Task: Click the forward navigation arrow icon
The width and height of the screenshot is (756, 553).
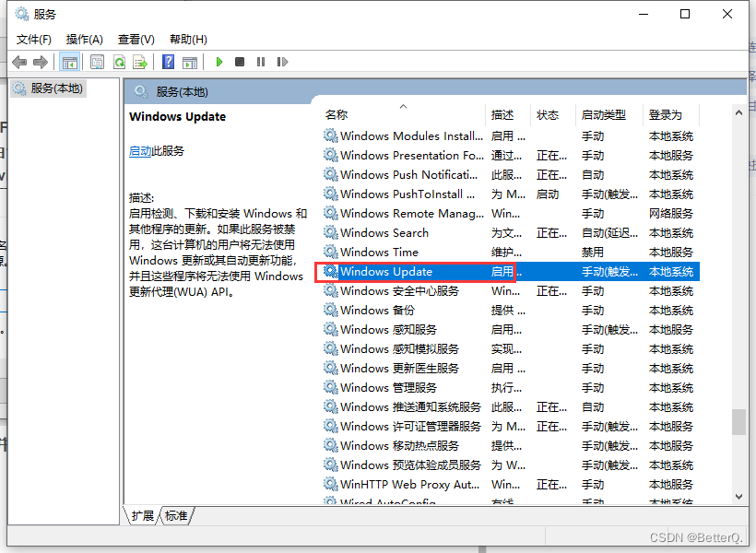Action: [41, 62]
